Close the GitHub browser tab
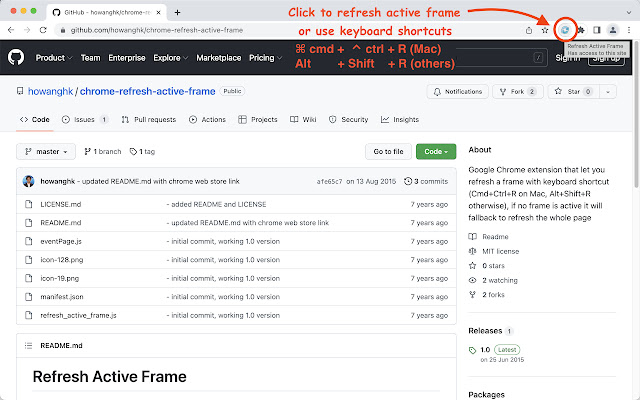Screen dimensions: 640x400 click(159, 13)
